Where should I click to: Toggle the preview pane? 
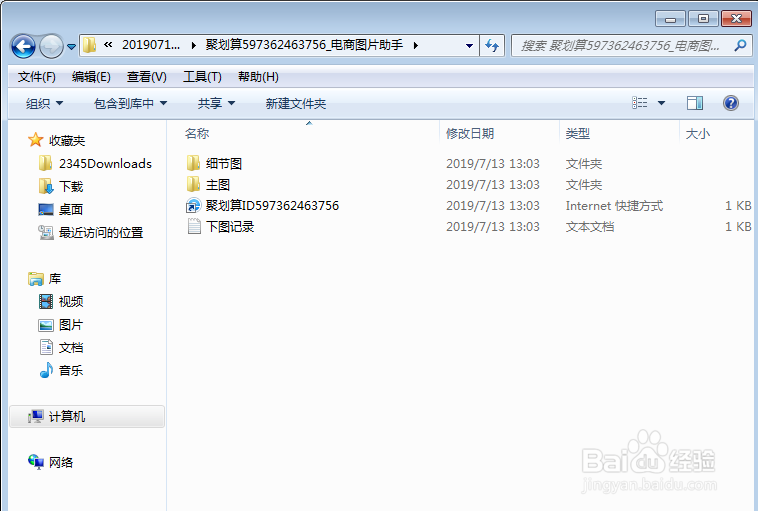695,103
